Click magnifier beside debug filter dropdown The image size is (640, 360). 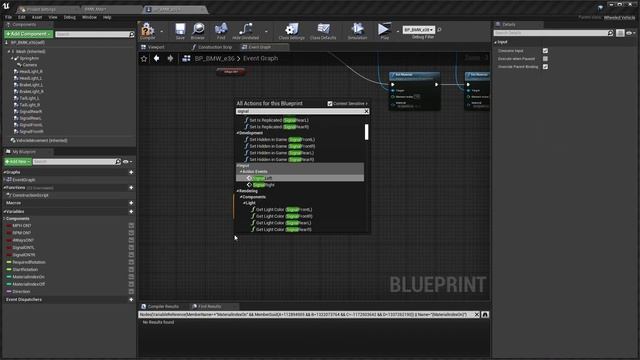[x=440, y=30]
